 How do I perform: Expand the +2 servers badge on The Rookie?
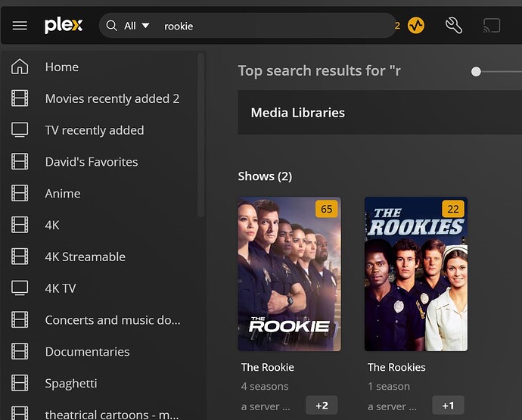point(322,406)
